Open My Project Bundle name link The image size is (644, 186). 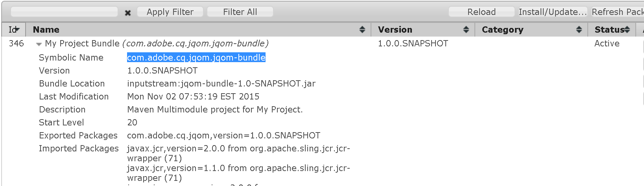[x=82, y=44]
